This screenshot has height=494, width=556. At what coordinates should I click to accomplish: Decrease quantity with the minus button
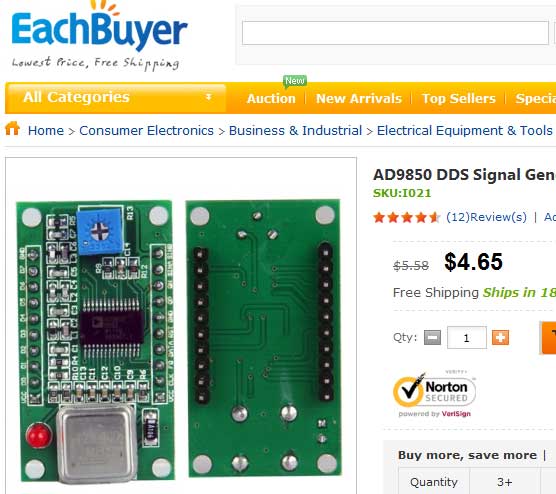point(433,337)
